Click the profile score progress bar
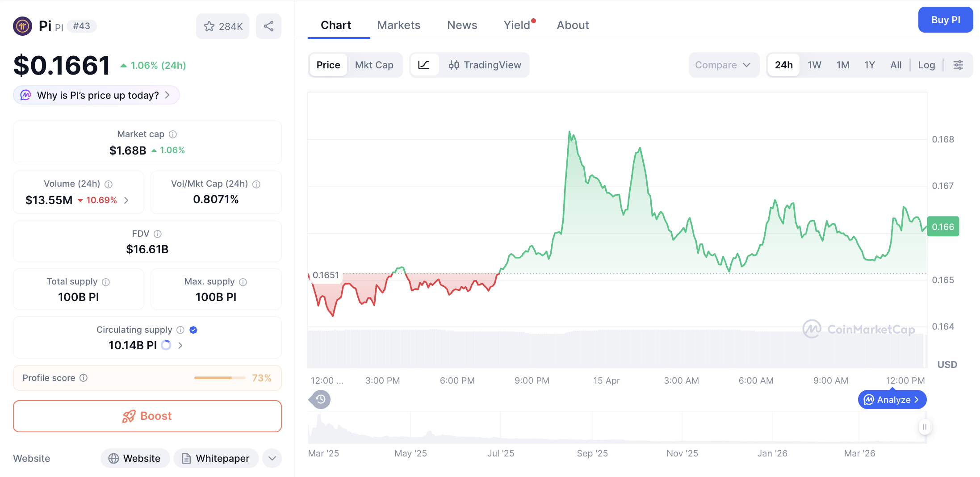Screen dimensions: 980x477 (x=219, y=377)
